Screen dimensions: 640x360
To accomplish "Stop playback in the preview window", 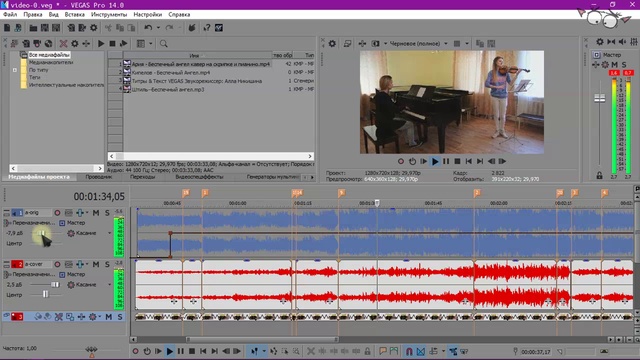I will click(x=457, y=162).
